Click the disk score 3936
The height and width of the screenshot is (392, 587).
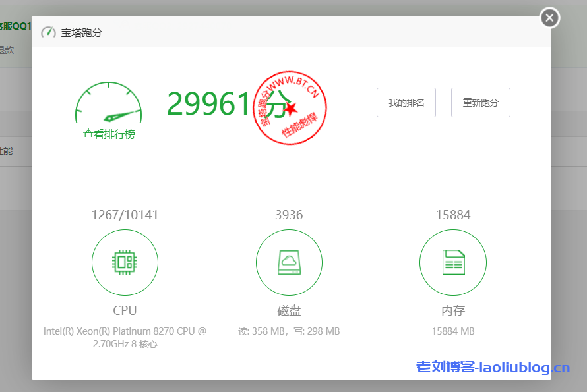click(289, 215)
